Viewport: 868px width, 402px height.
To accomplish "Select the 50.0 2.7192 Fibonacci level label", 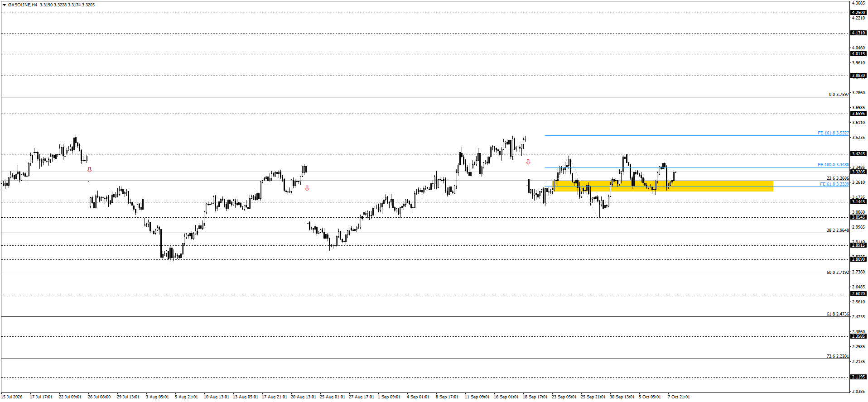I will pyautogui.click(x=838, y=273).
